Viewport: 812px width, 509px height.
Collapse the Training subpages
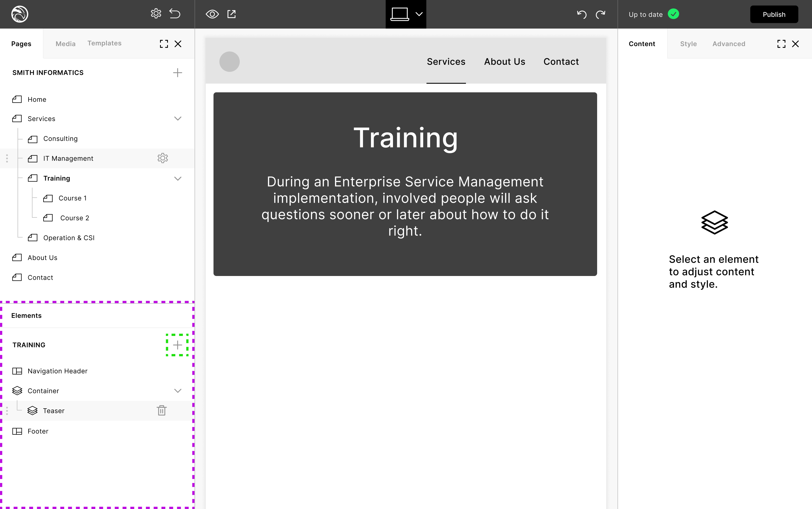(x=178, y=178)
